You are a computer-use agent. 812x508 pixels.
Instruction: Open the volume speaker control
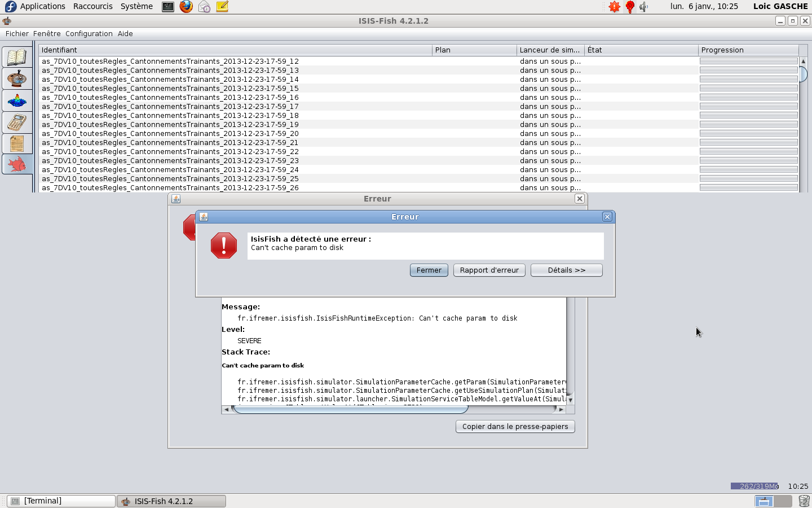644,7
